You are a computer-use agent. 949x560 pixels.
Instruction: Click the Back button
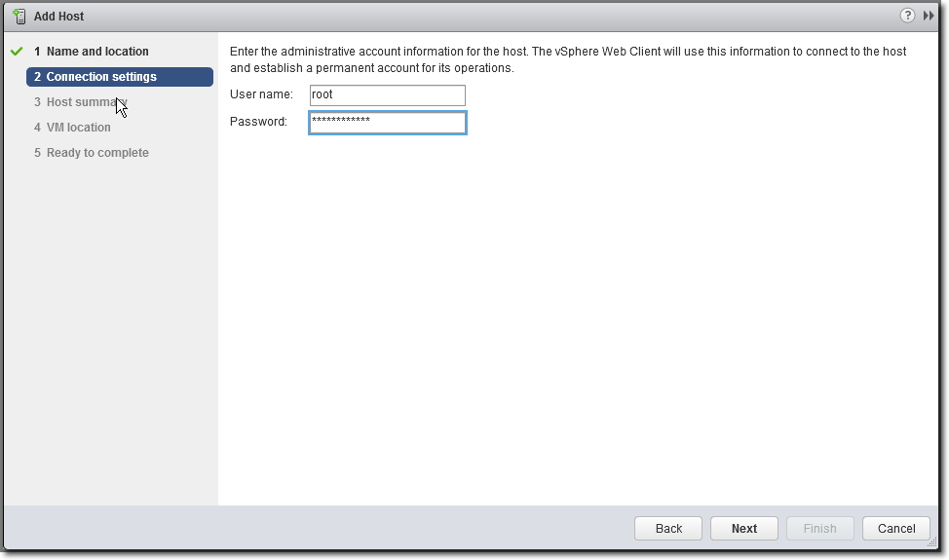[x=668, y=528]
